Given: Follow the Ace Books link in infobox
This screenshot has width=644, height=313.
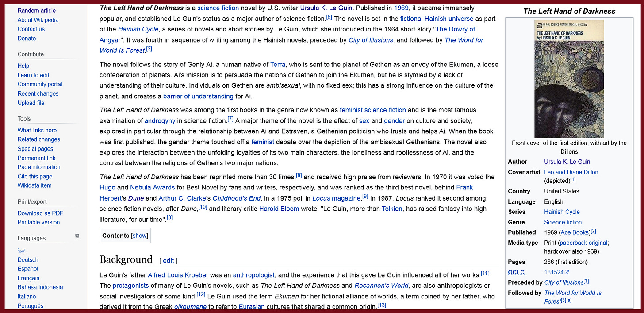Looking at the screenshot, I should (575, 232).
